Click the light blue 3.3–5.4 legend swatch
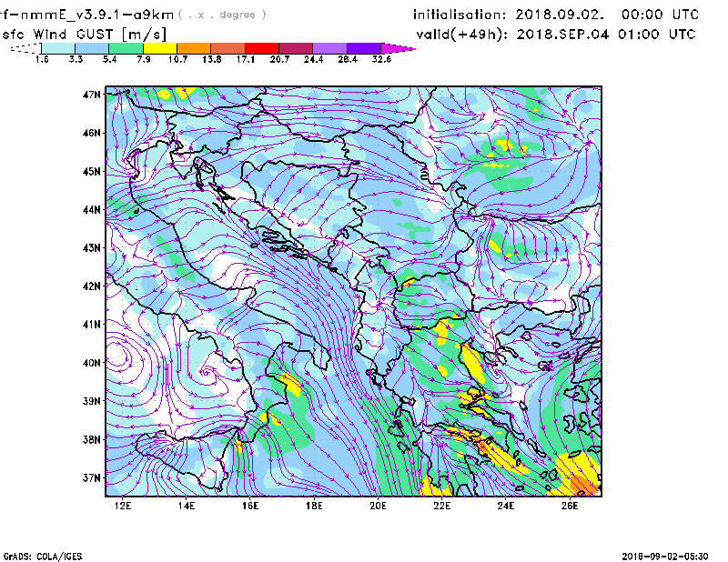This screenshot has width=728, height=562. 92,48
